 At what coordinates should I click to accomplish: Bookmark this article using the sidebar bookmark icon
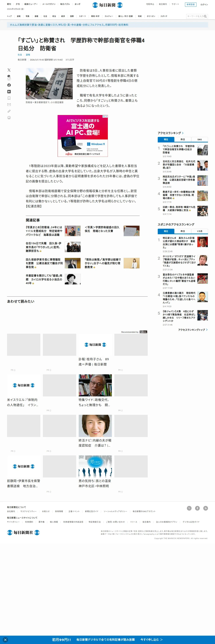(x=9, y=98)
